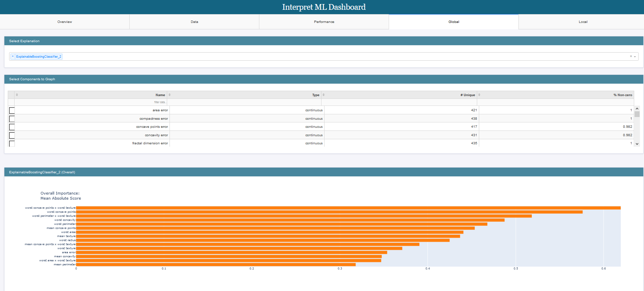Go to the Local tab
This screenshot has width=644, height=291.
tap(583, 22)
